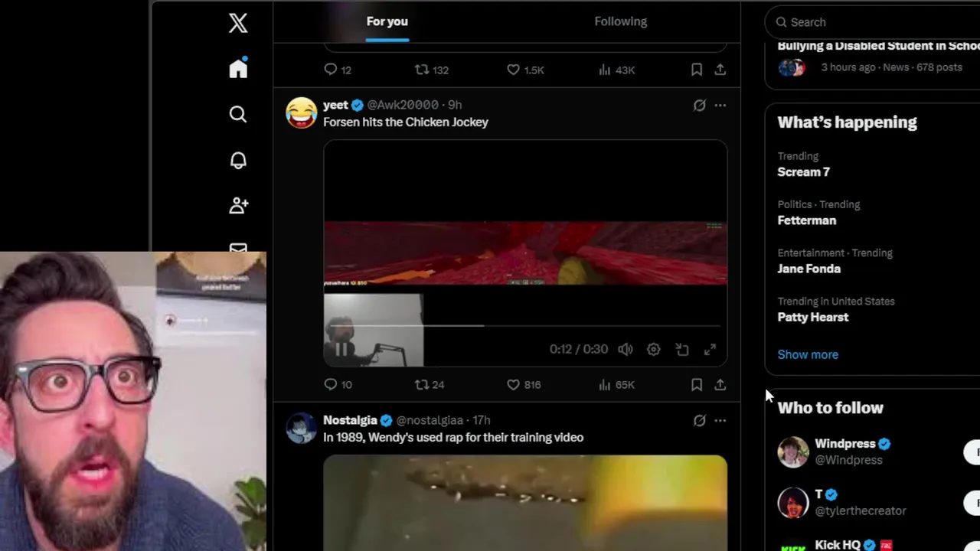
Task: Open more options on yeet's post
Action: (x=720, y=106)
